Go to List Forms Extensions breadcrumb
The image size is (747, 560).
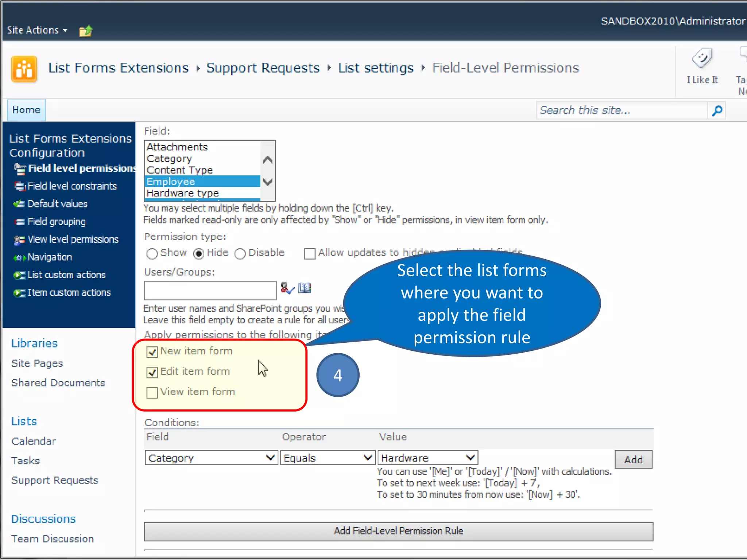(119, 68)
